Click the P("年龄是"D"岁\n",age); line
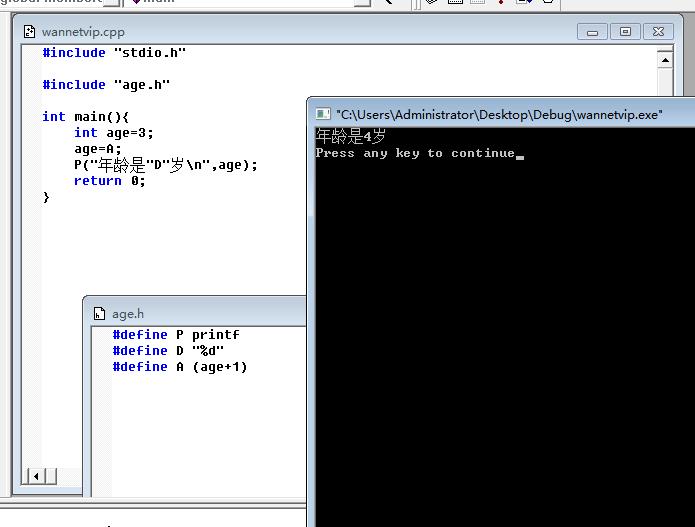Screen dimensions: 695x527 pyautogui.click(x=166, y=165)
